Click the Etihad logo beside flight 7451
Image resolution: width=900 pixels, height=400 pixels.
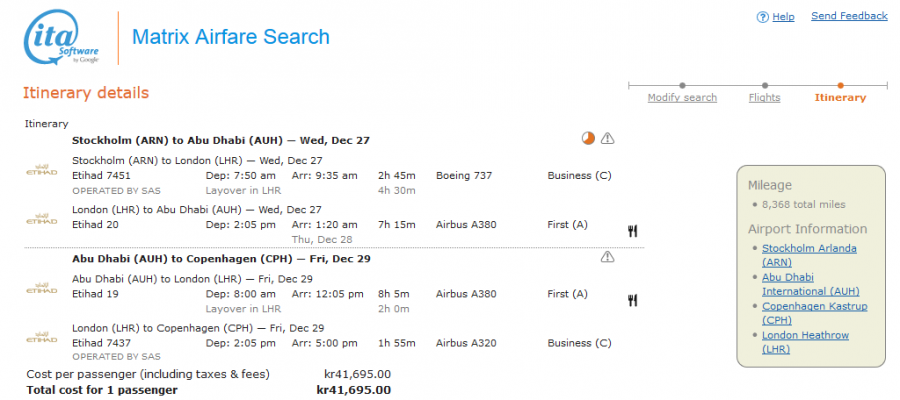(x=40, y=174)
